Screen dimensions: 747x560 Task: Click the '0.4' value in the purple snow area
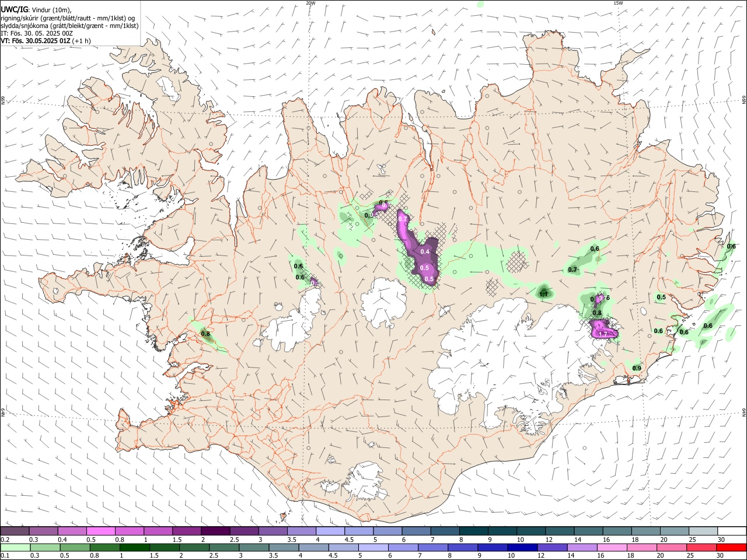425,252
